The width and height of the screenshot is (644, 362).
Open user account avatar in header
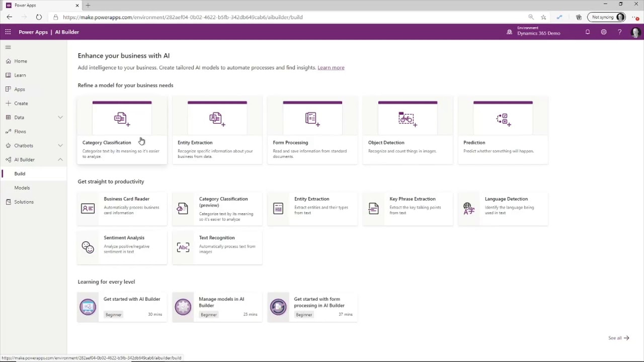point(635,33)
